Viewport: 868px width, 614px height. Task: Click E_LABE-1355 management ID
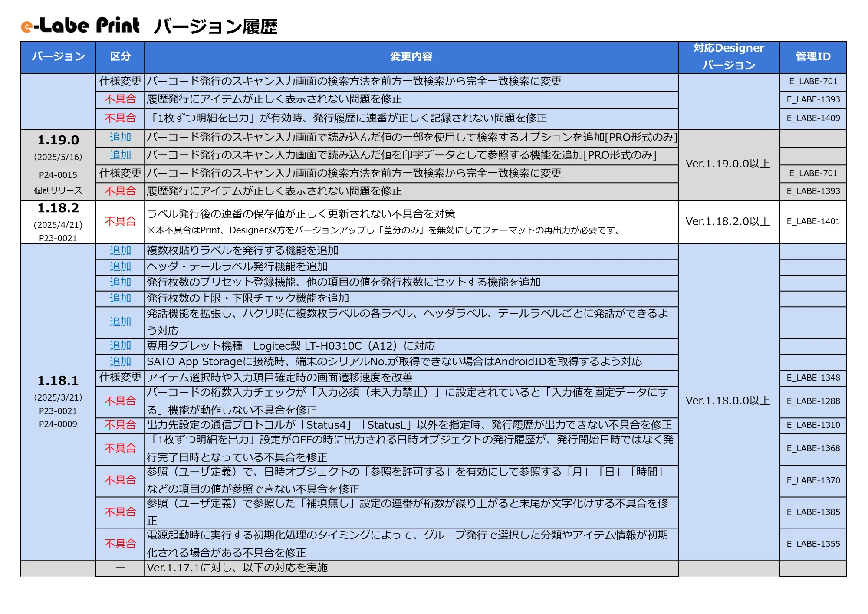tap(813, 544)
